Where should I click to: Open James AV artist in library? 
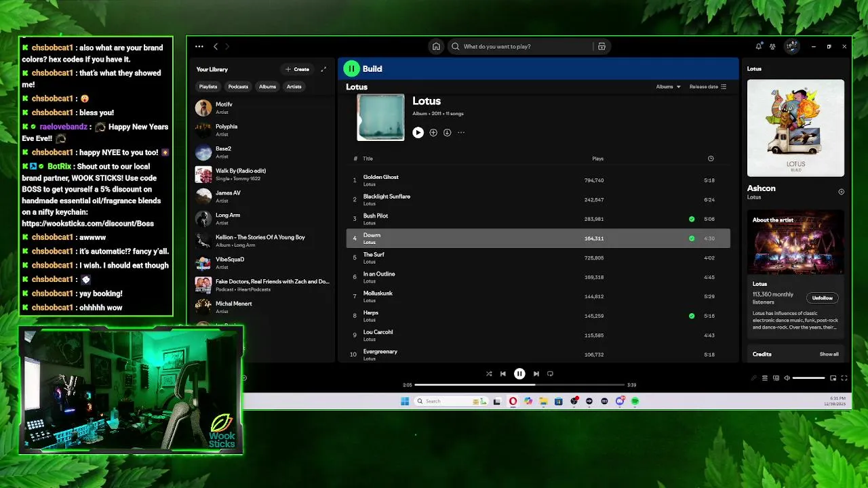262,197
